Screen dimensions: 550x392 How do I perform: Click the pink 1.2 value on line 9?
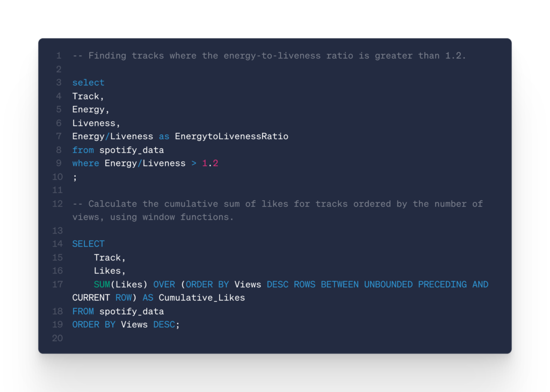tap(210, 163)
